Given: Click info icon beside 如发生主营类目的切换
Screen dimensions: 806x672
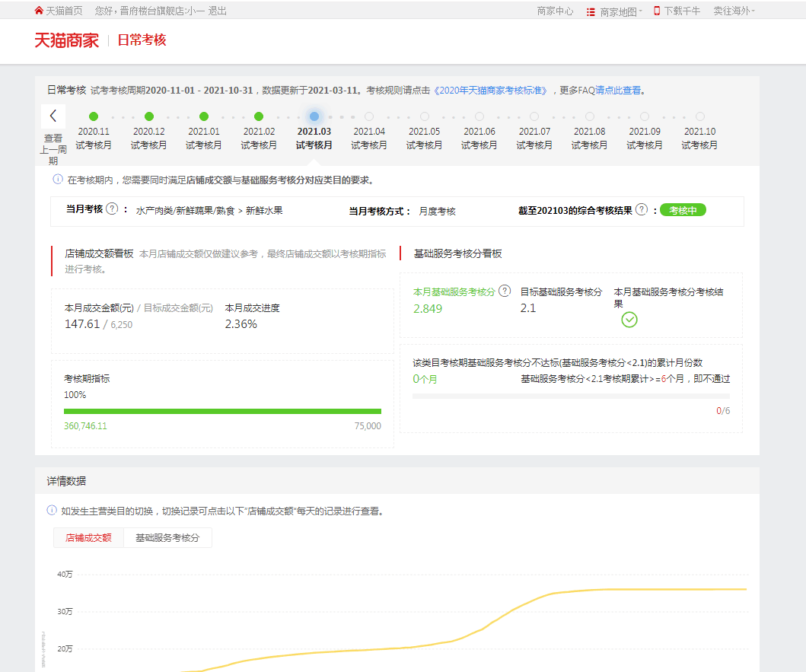Looking at the screenshot, I should click(52, 510).
